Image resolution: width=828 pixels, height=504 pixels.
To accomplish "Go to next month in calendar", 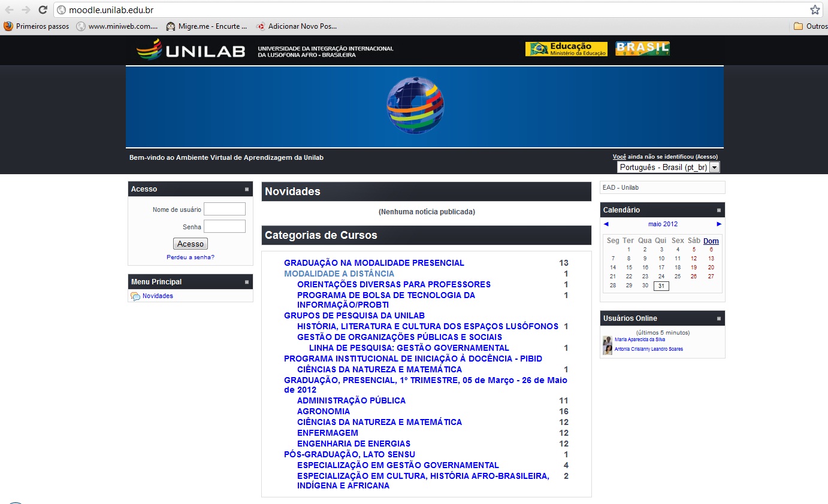I will (719, 224).
